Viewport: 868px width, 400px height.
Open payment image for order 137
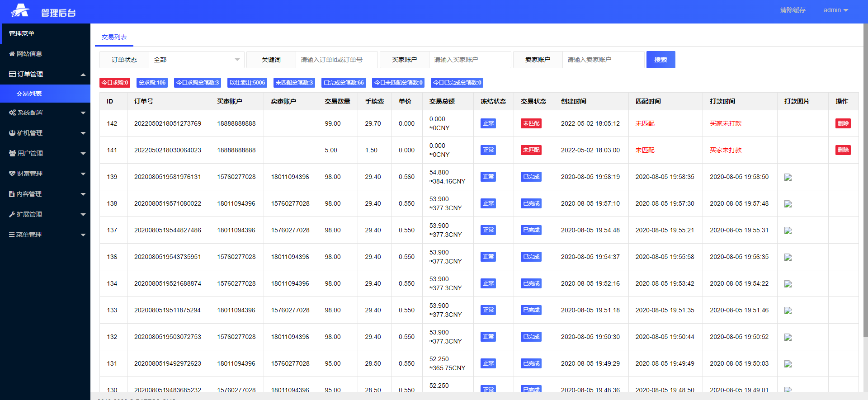pyautogui.click(x=788, y=231)
